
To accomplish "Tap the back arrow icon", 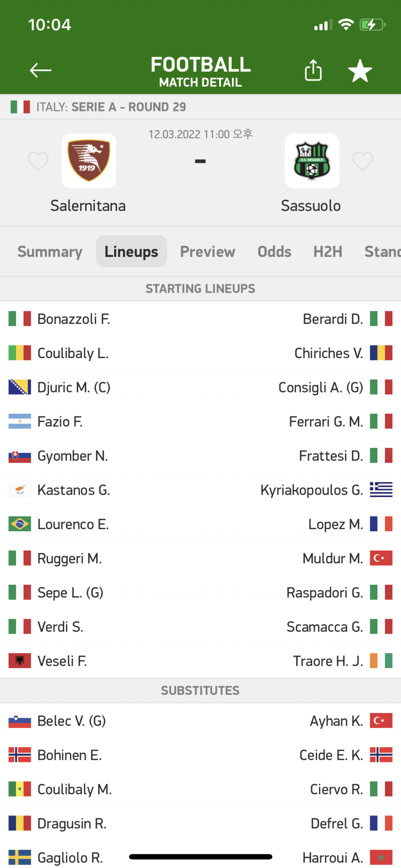I will [41, 70].
